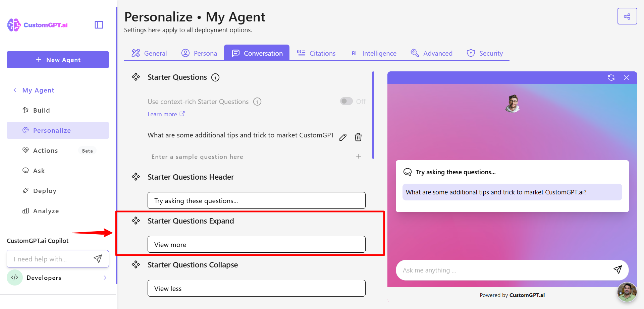The image size is (644, 309).
Task: Add sample question plus icon
Action: point(359,156)
